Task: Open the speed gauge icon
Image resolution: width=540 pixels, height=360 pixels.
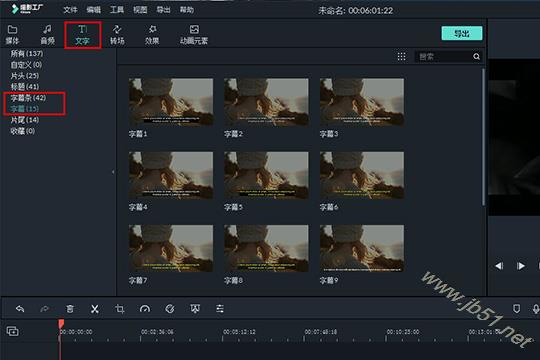Action: coord(145,309)
